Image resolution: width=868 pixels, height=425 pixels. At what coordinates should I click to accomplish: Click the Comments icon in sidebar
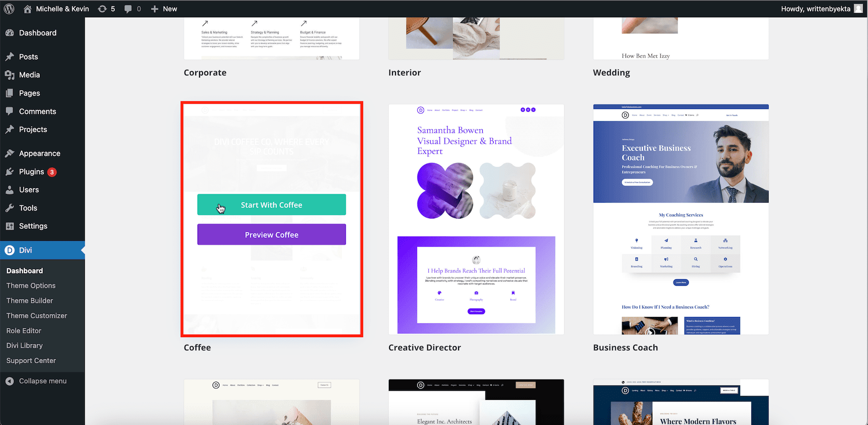(10, 111)
